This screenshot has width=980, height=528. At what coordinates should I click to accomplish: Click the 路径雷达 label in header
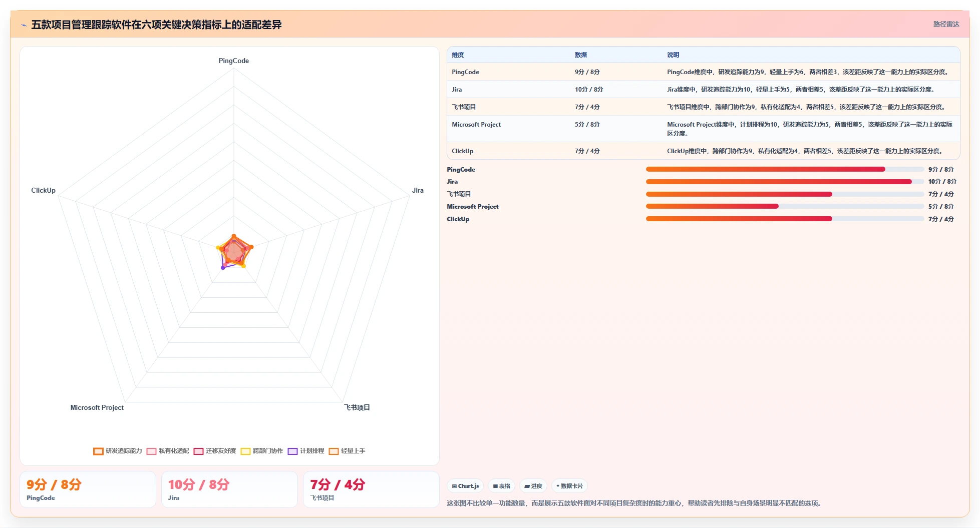point(946,24)
